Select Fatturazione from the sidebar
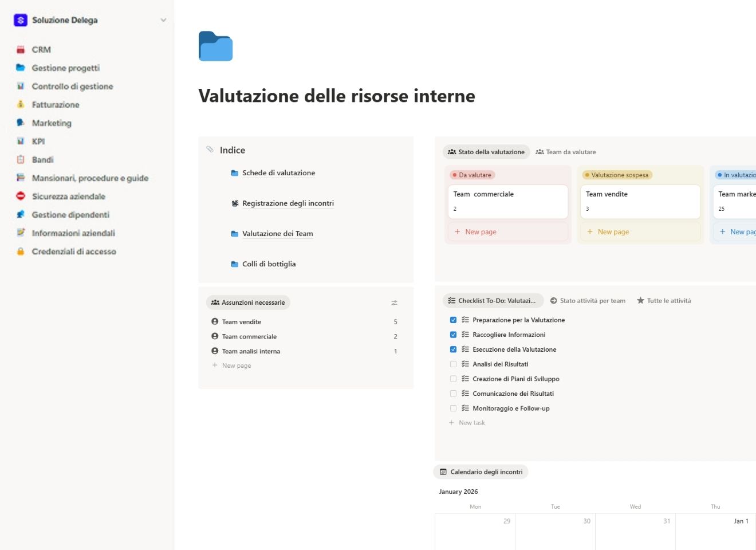Viewport: 756px width, 550px height. 56,104
